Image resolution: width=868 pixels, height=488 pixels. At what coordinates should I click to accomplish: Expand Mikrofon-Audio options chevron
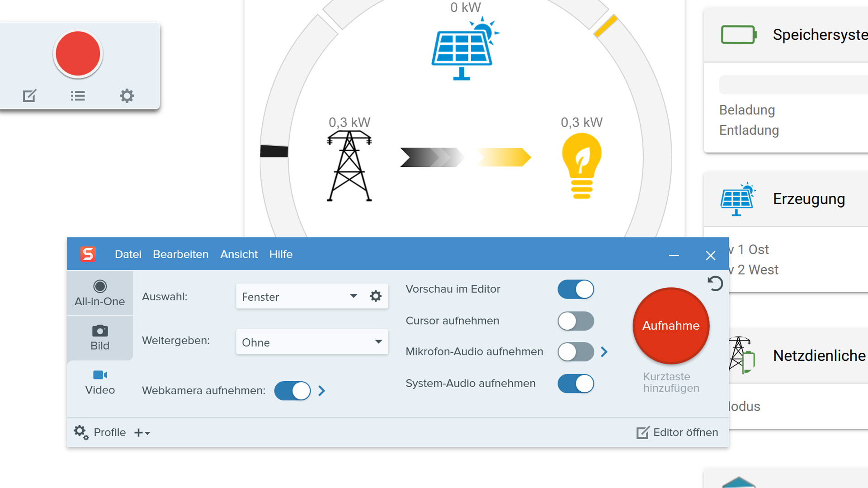pos(604,352)
